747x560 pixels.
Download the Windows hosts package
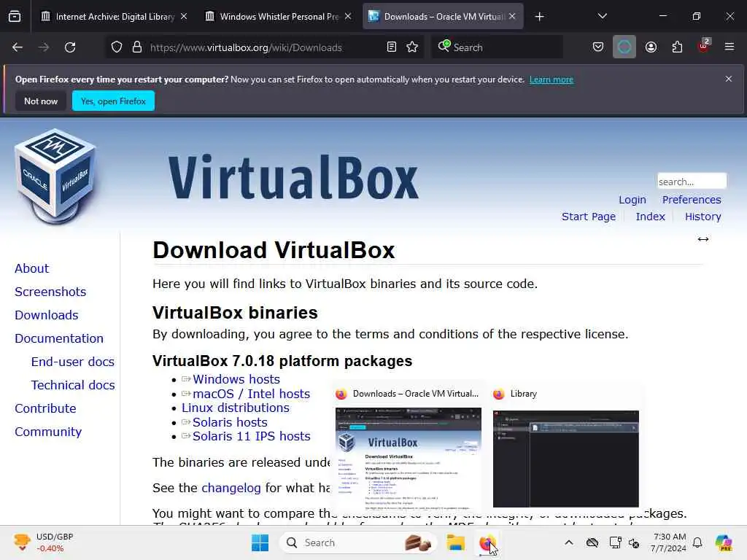click(236, 379)
